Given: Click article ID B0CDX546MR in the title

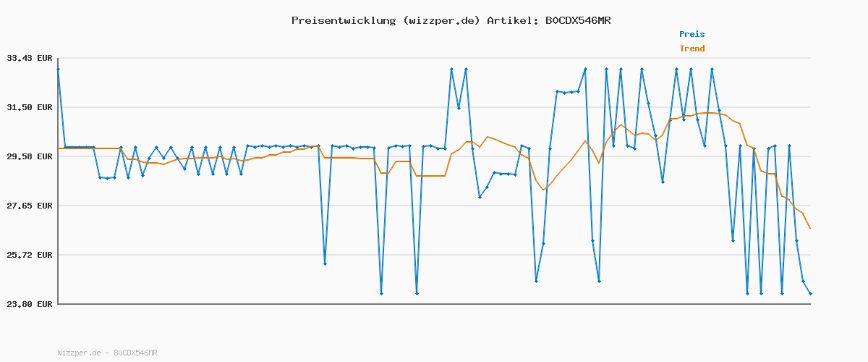Looking at the screenshot, I should [577, 20].
